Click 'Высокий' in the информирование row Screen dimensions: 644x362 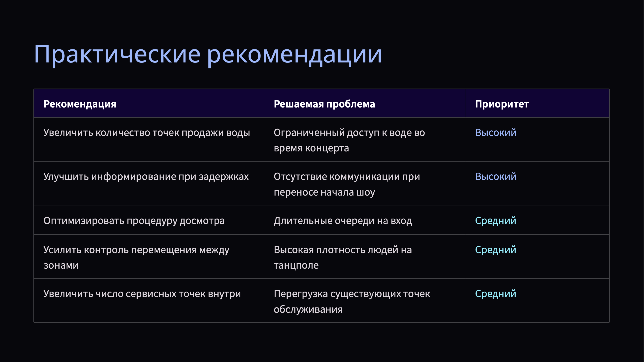[496, 176]
